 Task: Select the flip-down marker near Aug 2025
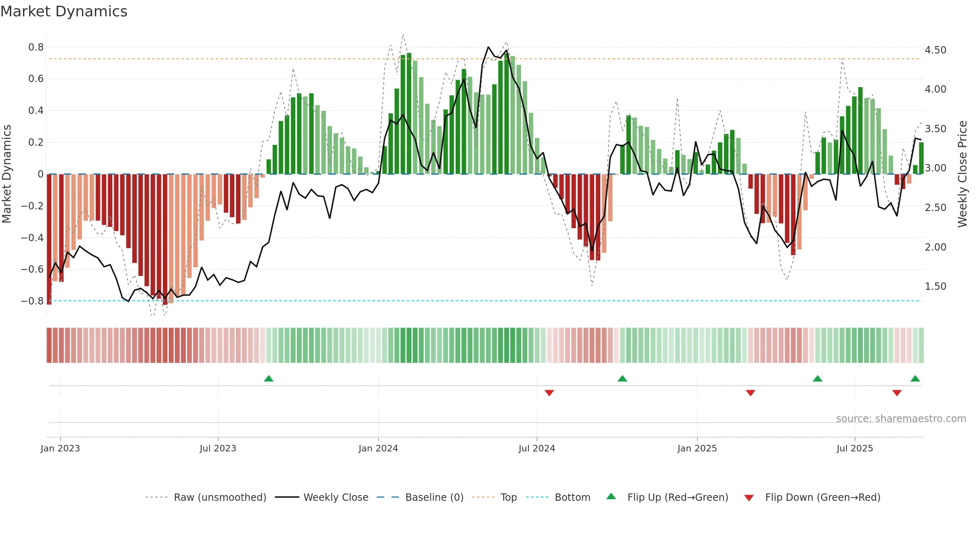pos(897,393)
